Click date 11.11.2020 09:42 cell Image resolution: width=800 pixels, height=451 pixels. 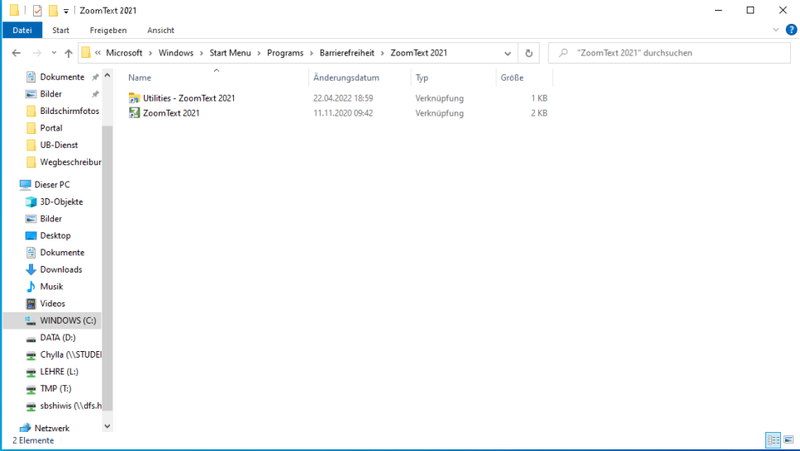tap(343, 113)
